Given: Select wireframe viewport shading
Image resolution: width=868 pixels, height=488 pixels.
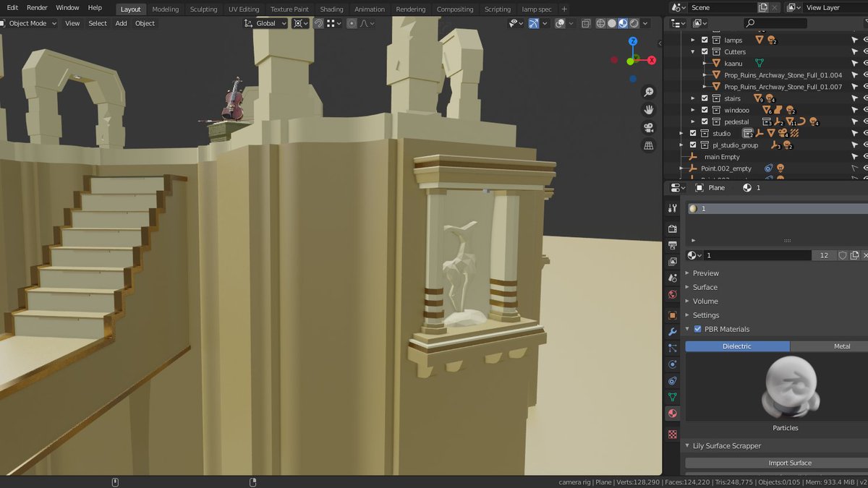Looking at the screenshot, I should (x=600, y=23).
